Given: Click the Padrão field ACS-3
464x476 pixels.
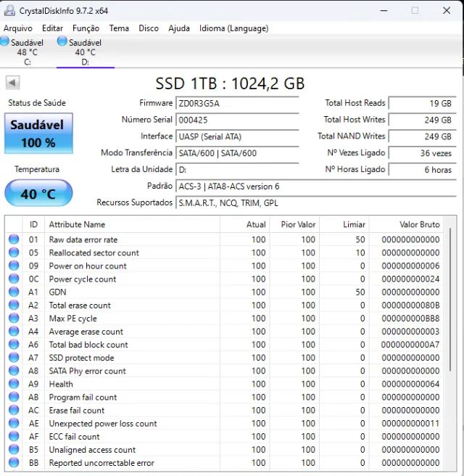Looking at the screenshot, I should point(316,186).
